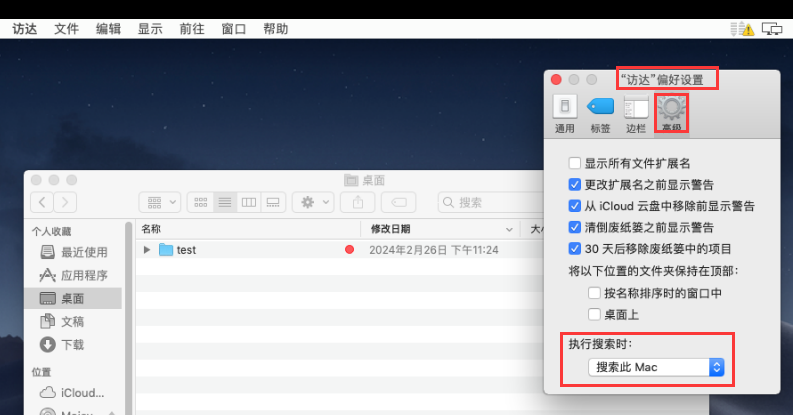Image resolution: width=793 pixels, height=415 pixels.
Task: Open the 帮助 menu
Action: click(x=276, y=29)
